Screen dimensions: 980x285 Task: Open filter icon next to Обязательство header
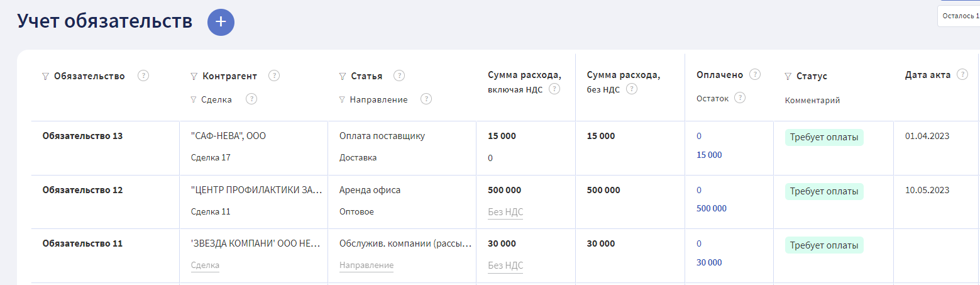coord(45,76)
